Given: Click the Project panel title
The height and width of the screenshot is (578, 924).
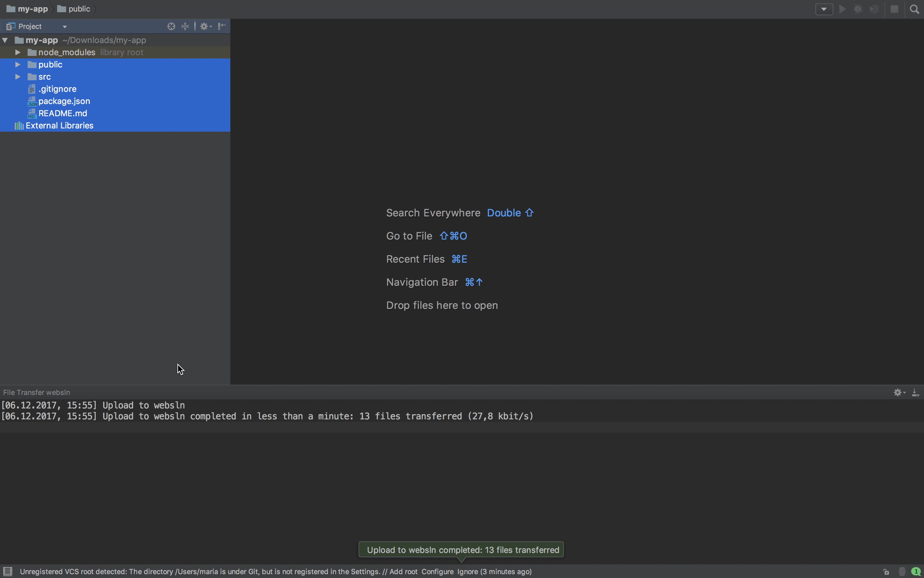Looking at the screenshot, I should point(30,26).
